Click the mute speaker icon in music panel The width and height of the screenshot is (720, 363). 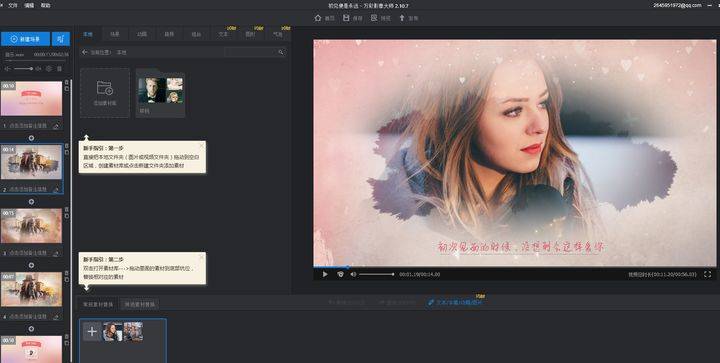click(7, 69)
